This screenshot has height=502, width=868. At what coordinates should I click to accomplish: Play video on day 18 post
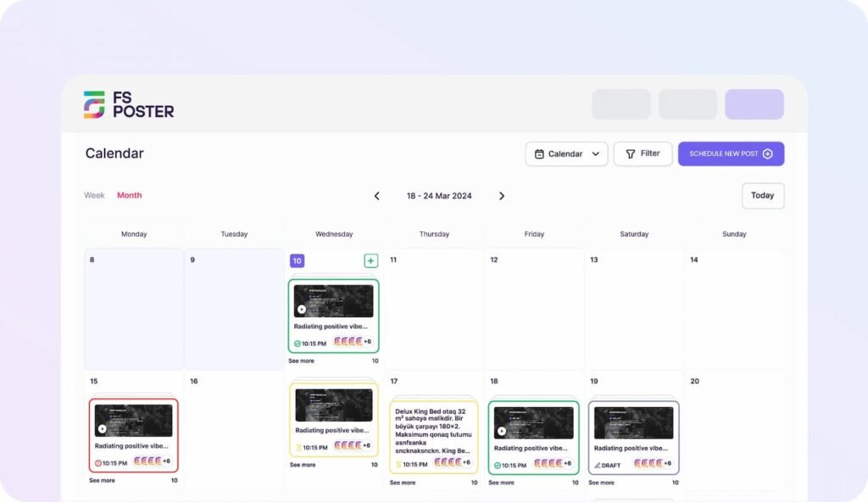coord(502,431)
